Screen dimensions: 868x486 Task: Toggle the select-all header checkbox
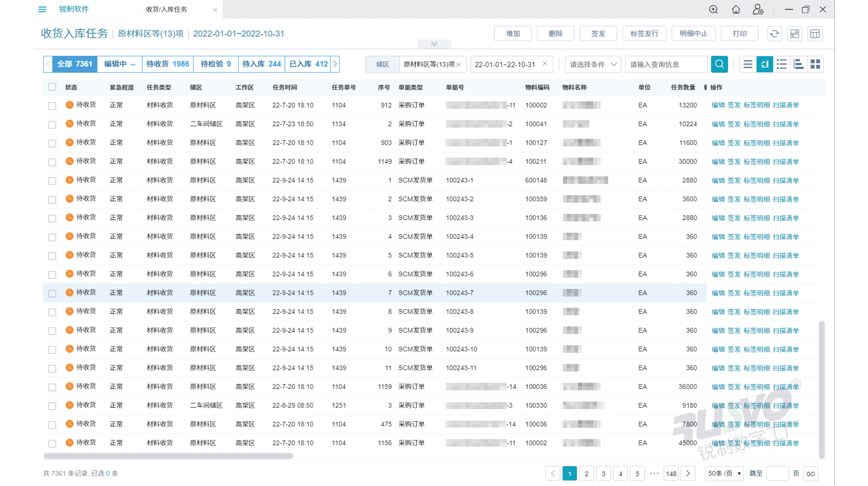pyautogui.click(x=52, y=87)
